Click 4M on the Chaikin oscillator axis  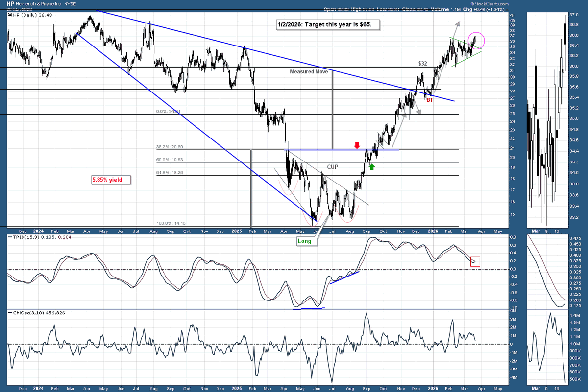click(x=512, y=310)
